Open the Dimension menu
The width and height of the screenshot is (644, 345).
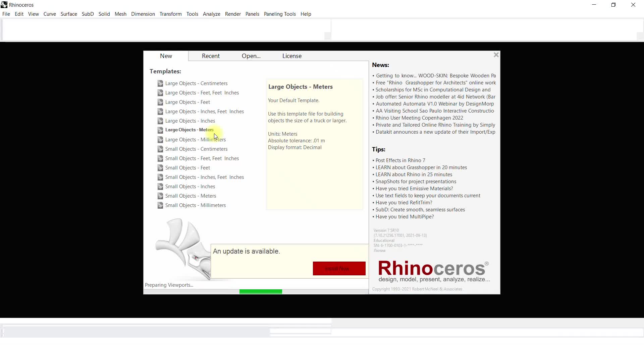click(143, 14)
